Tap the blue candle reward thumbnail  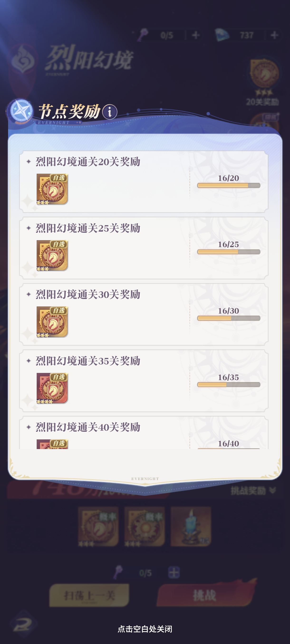(x=191, y=526)
